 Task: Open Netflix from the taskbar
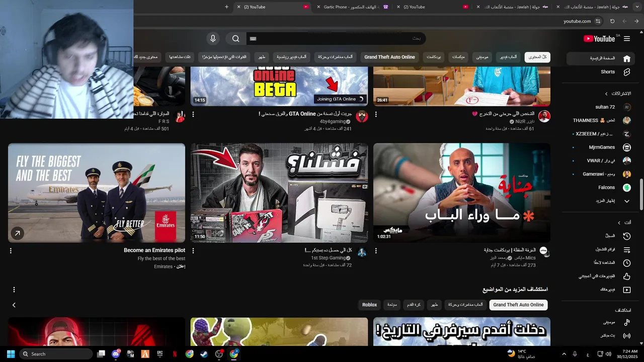tap(175, 354)
